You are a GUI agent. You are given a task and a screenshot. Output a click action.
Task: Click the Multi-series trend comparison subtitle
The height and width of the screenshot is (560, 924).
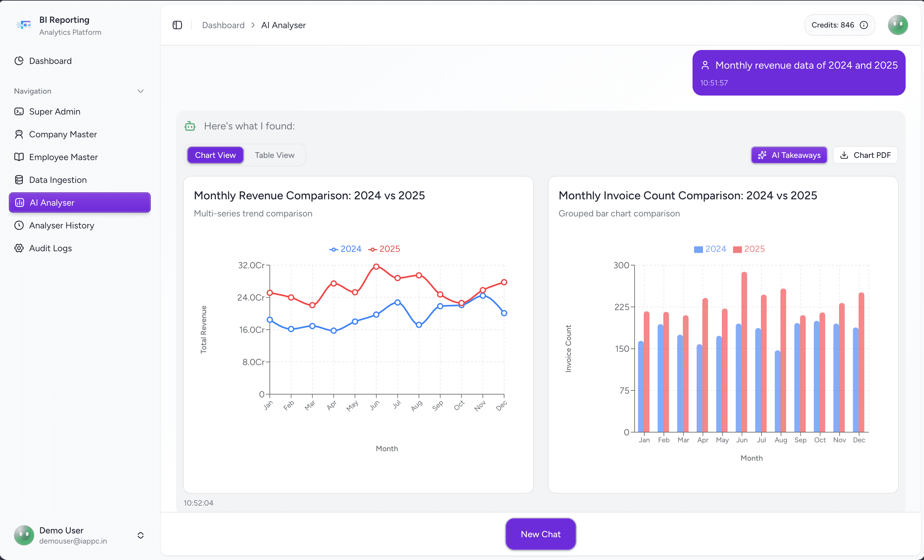[253, 214]
